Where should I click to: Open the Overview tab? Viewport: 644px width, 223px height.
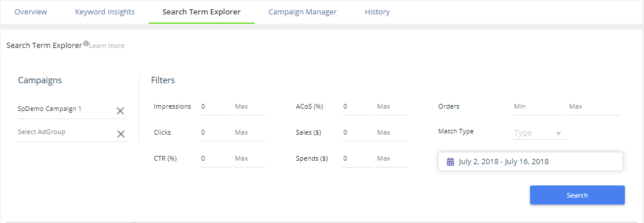tap(31, 12)
